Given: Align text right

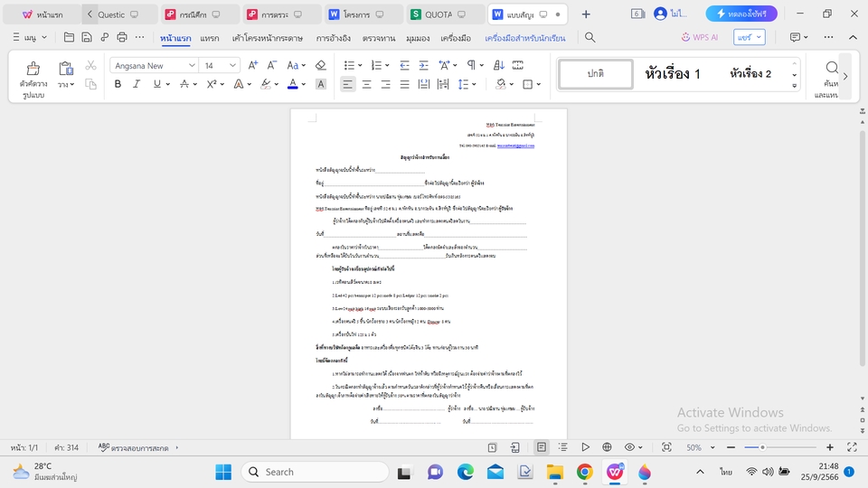Looking at the screenshot, I should click(x=385, y=84).
